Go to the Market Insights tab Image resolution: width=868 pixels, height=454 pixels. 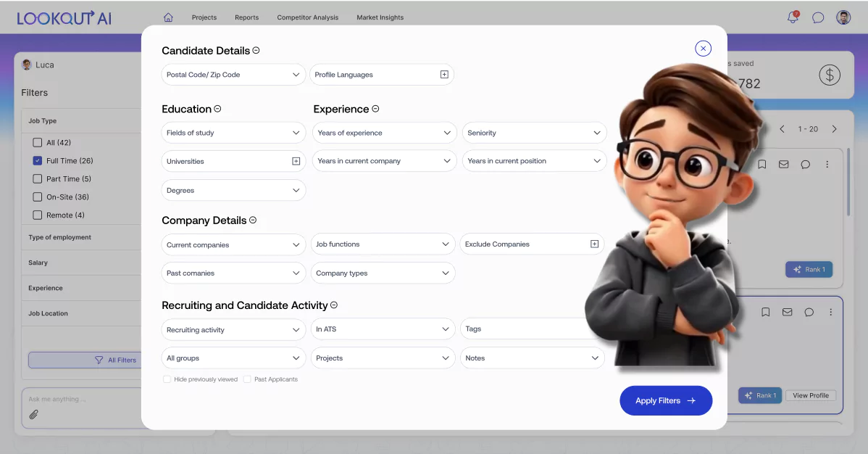click(x=380, y=17)
